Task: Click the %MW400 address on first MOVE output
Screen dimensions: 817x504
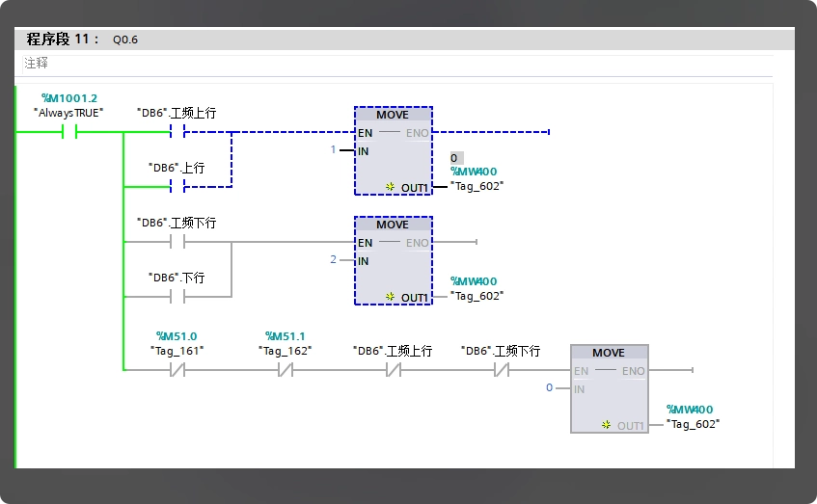Action: click(474, 172)
